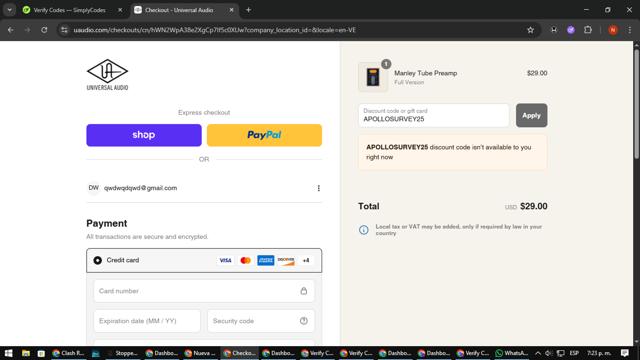640x360 pixels.
Task: Click the browser address bar URL
Action: [214, 30]
